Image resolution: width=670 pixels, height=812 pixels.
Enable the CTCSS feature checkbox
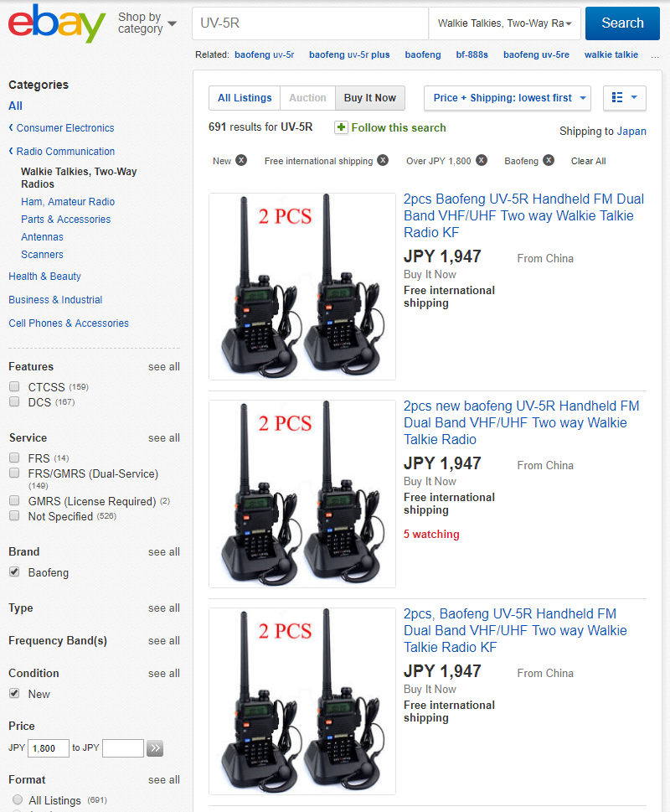14,386
